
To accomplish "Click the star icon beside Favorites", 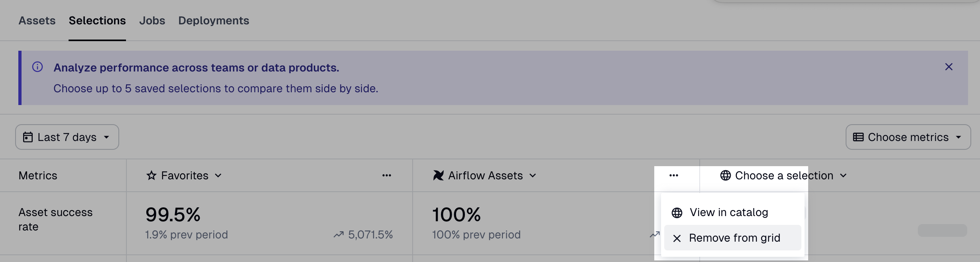I will (x=151, y=176).
